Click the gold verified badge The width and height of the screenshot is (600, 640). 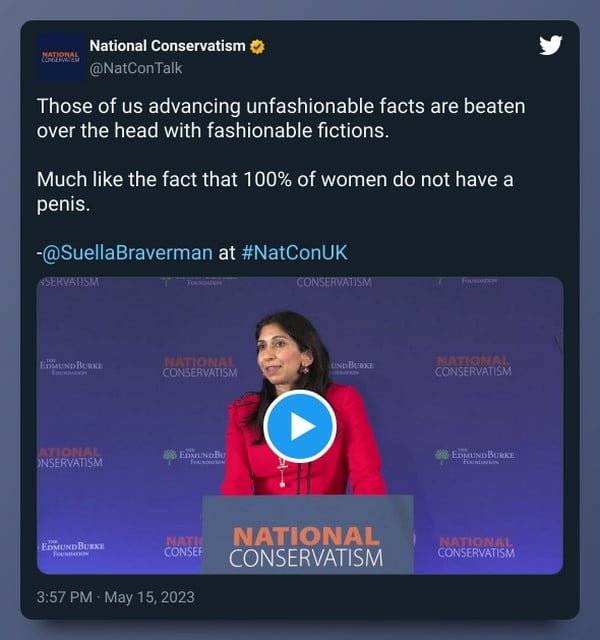[x=257, y=47]
